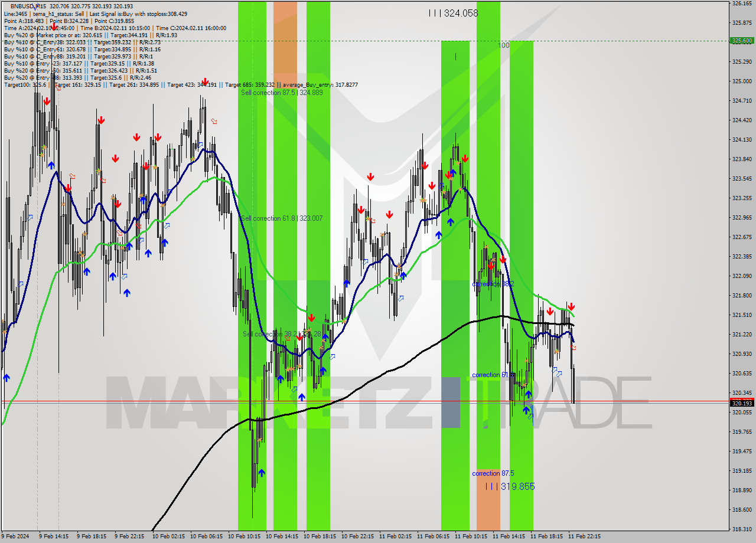Click 318.890 on the price axis
756x543 pixels.
[x=742, y=490]
